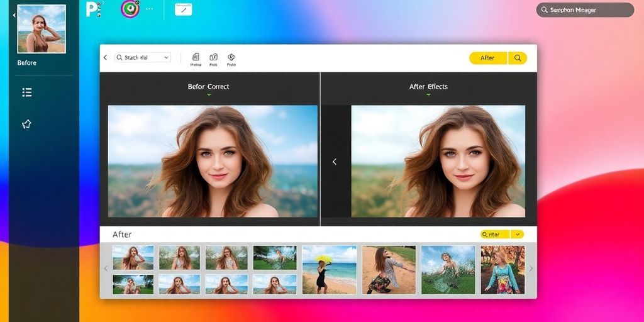
Task: Open small top-row thumbnail showing a green field
Action: [275, 257]
